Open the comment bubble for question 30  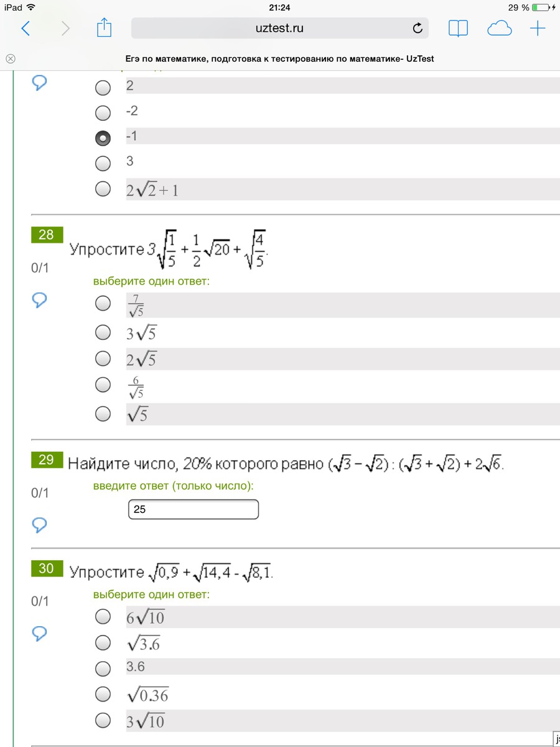(x=39, y=634)
